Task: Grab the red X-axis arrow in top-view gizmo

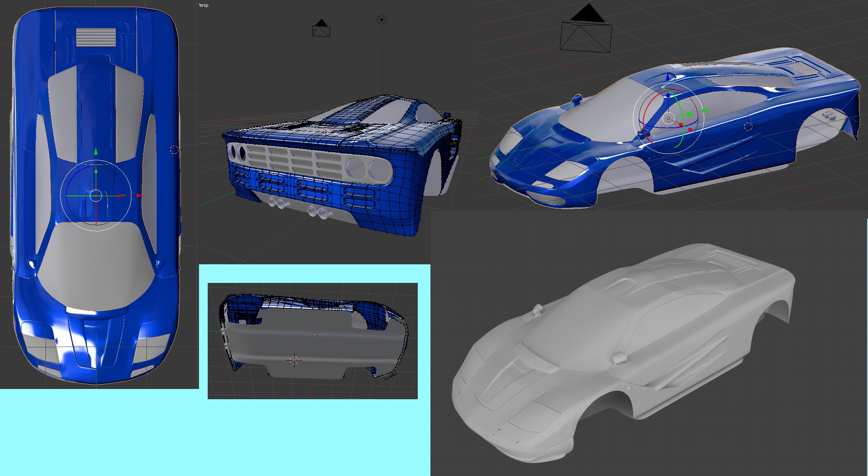Action: [139, 195]
